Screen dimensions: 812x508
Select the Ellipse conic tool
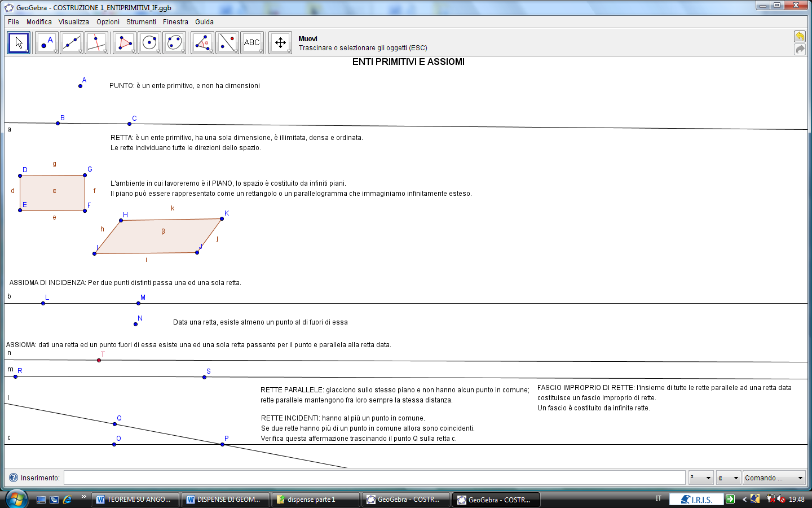point(174,42)
